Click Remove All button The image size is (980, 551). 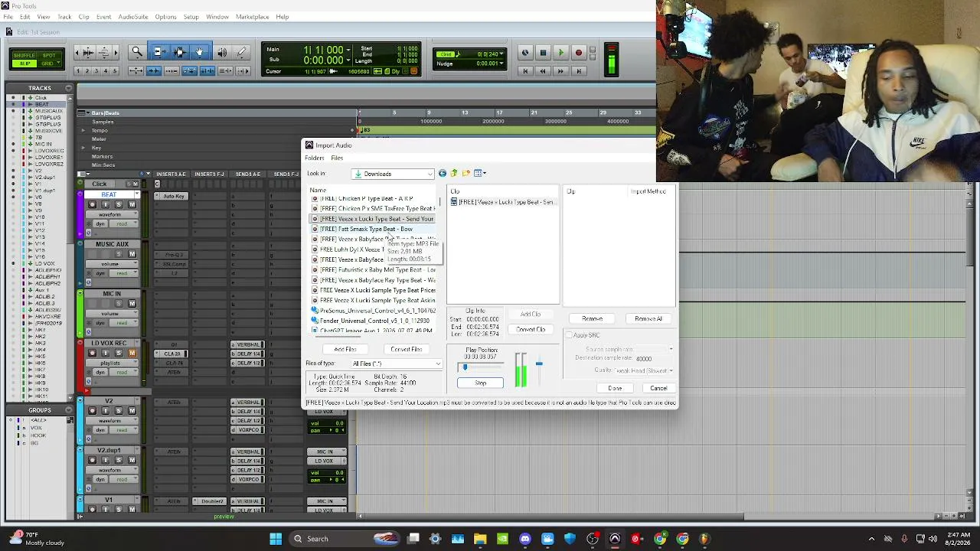click(648, 318)
